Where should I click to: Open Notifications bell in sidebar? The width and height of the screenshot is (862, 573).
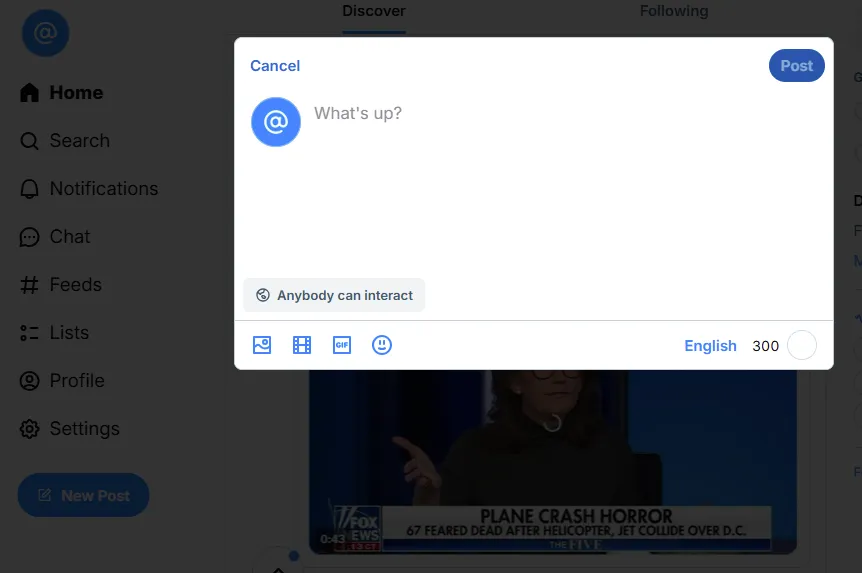pyautogui.click(x=30, y=189)
